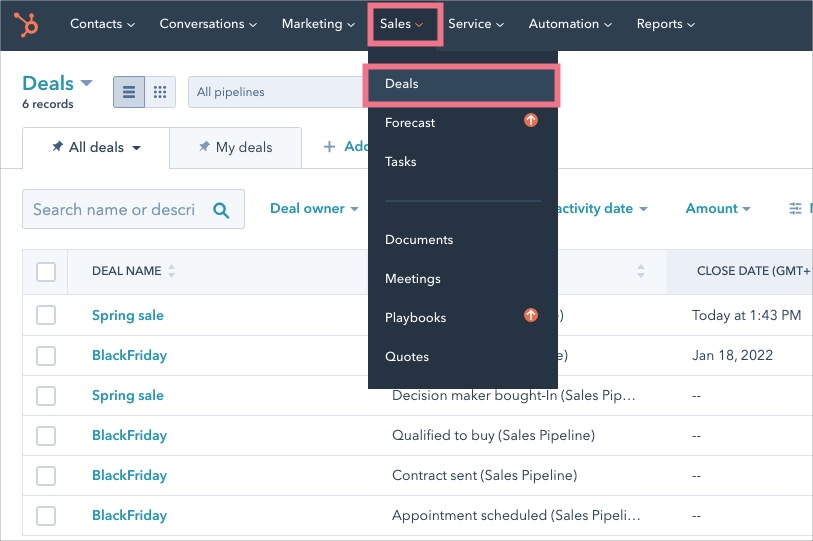Click upgrade arrow icon beside Playbooks
813x541 pixels.
(x=531, y=316)
